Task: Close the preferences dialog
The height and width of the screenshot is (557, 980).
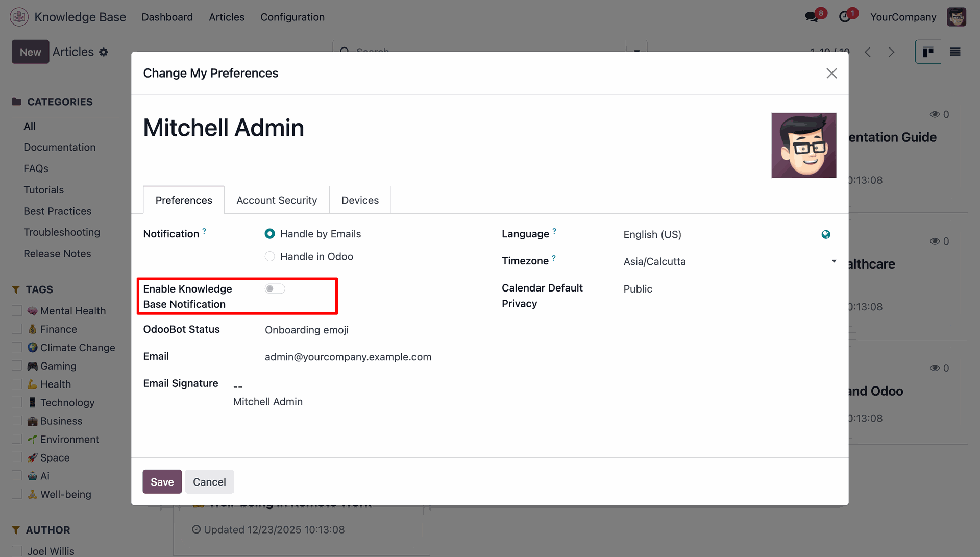Action: tap(831, 73)
